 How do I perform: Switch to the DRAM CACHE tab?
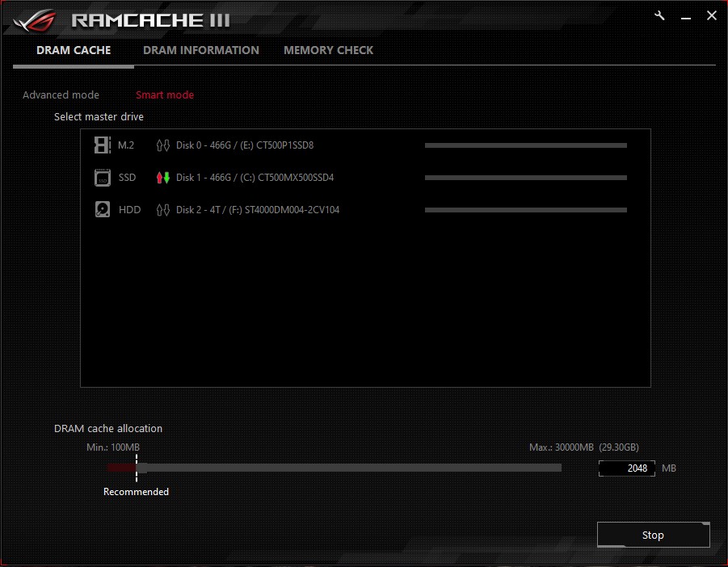[74, 50]
